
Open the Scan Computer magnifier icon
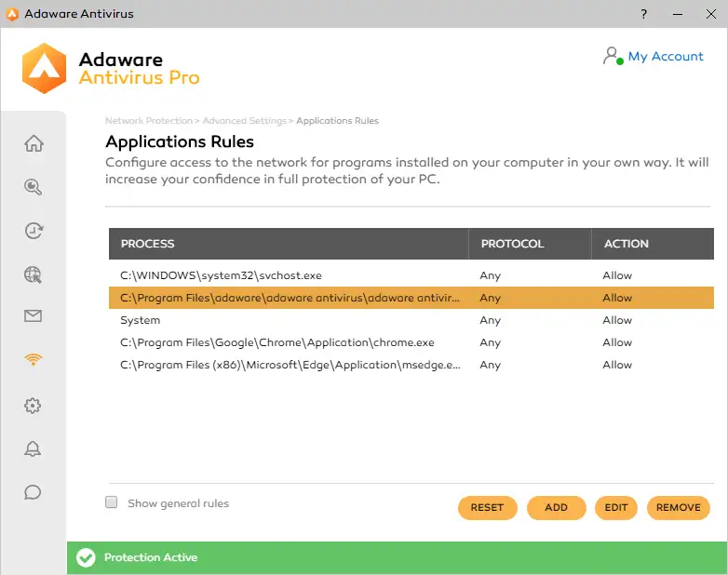click(34, 187)
